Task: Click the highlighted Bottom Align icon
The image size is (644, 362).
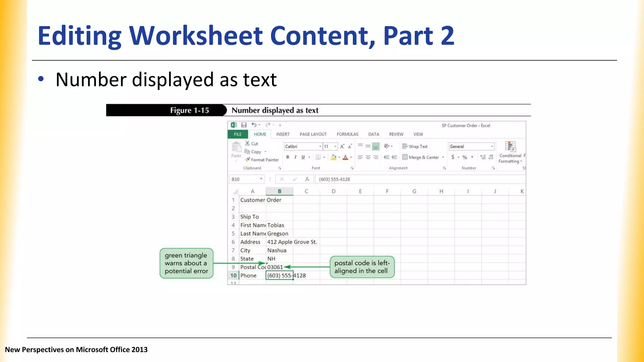Action: click(x=376, y=146)
